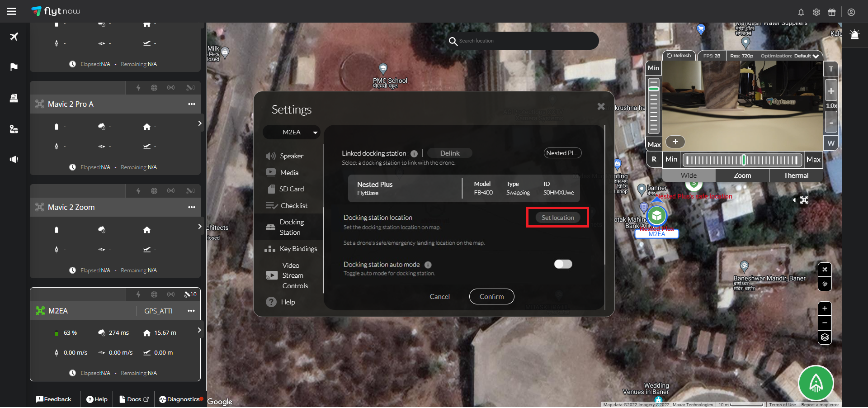Viewport: 868px width, 408px height.
Task: Click the airplane icon in left sidebar
Action: [x=14, y=37]
